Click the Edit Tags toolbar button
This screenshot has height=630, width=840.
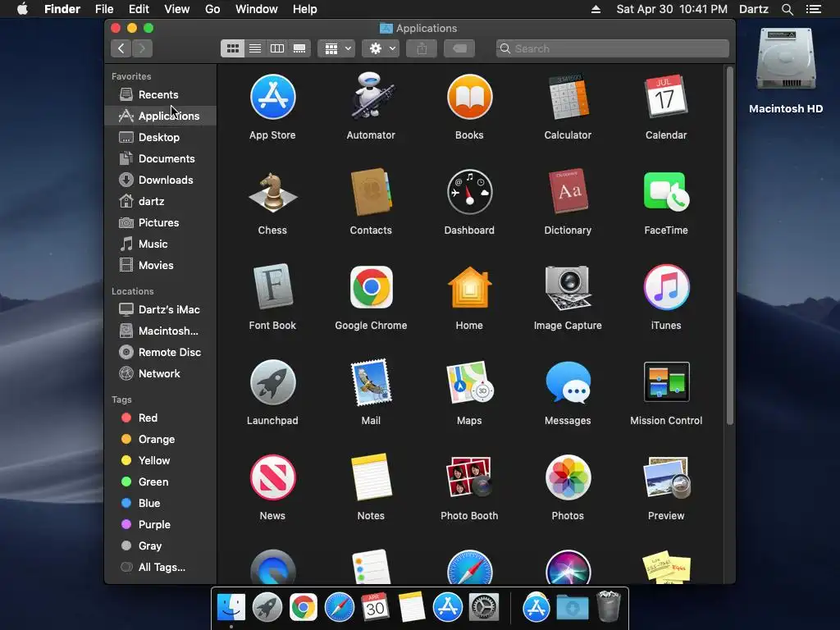point(459,48)
